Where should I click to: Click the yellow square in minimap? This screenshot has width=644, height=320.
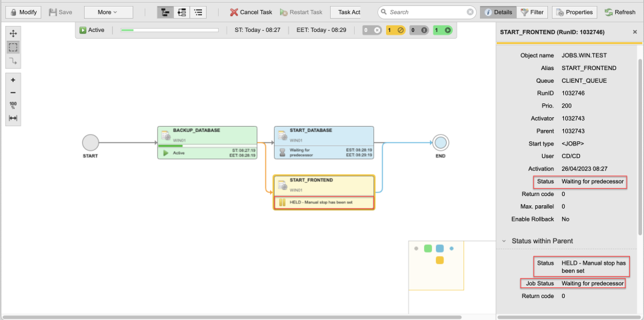point(440,260)
